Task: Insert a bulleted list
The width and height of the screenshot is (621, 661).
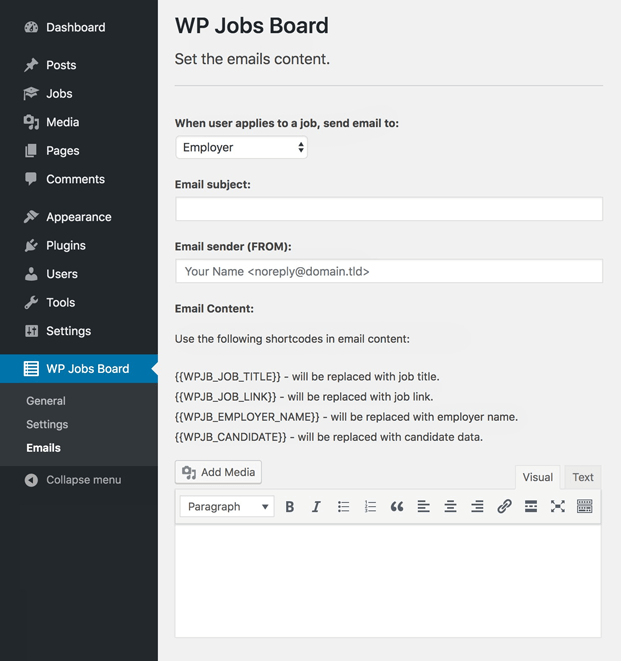Action: (343, 506)
